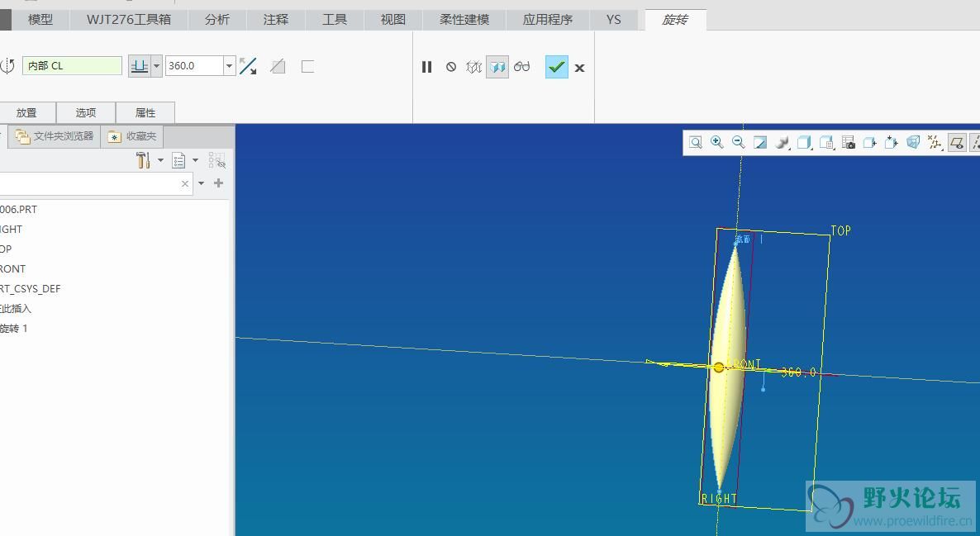The width and height of the screenshot is (980, 536).
Task: Open the WJT276工具箱 ribbon tab
Action: pos(129,19)
